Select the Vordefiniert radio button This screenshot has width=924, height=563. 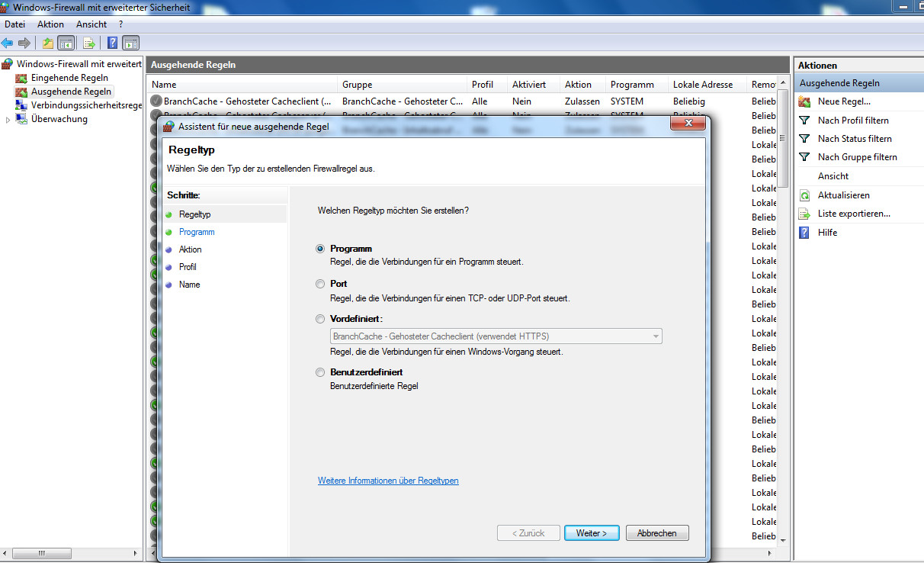[320, 319]
